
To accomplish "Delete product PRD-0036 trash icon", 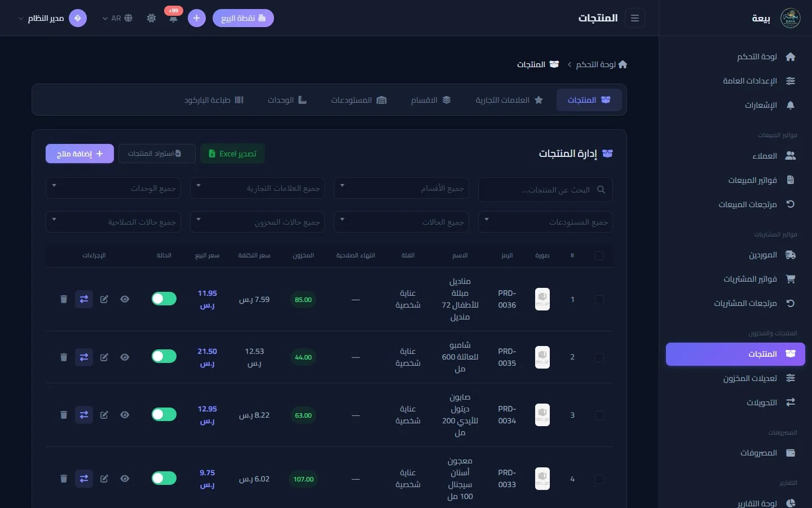I will (64, 299).
